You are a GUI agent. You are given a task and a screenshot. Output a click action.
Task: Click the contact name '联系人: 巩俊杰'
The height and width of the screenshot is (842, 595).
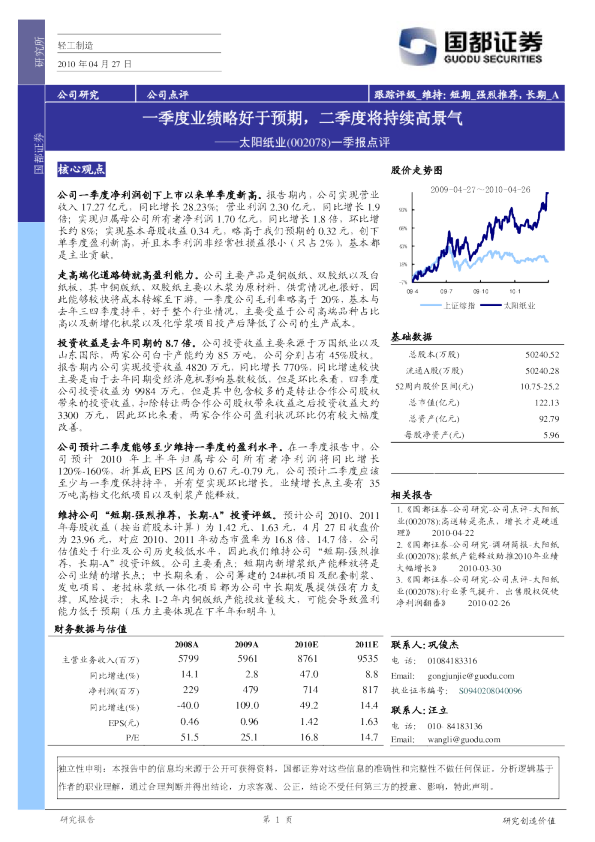pyautogui.click(x=425, y=644)
